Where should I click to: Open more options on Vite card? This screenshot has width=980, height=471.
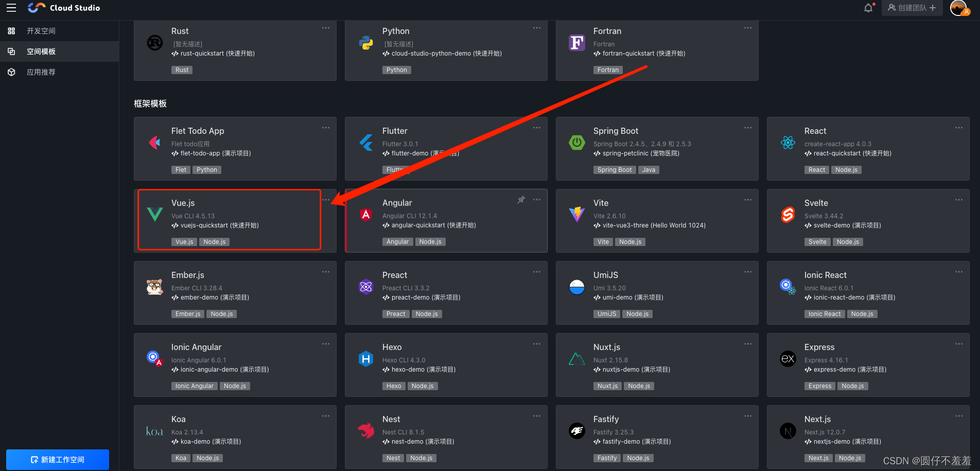click(748, 200)
